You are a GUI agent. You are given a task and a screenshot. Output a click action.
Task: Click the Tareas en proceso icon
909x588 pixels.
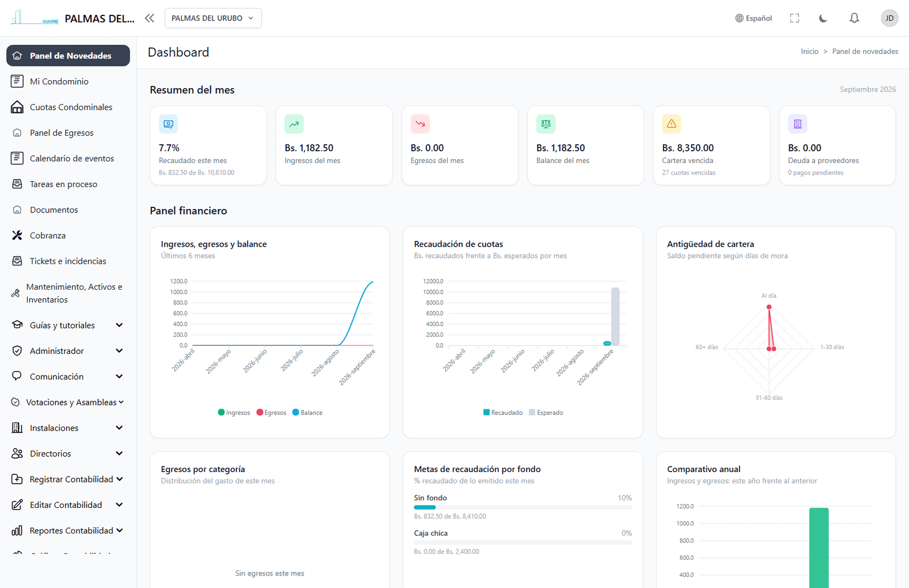coord(17,184)
